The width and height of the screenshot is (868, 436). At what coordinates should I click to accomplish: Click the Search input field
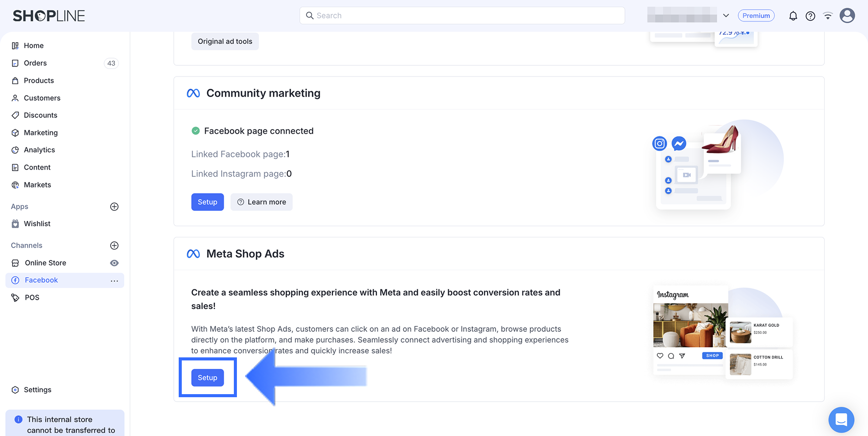[462, 16]
